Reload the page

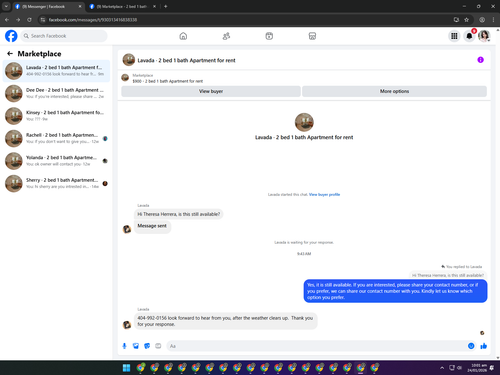[x=29, y=20]
